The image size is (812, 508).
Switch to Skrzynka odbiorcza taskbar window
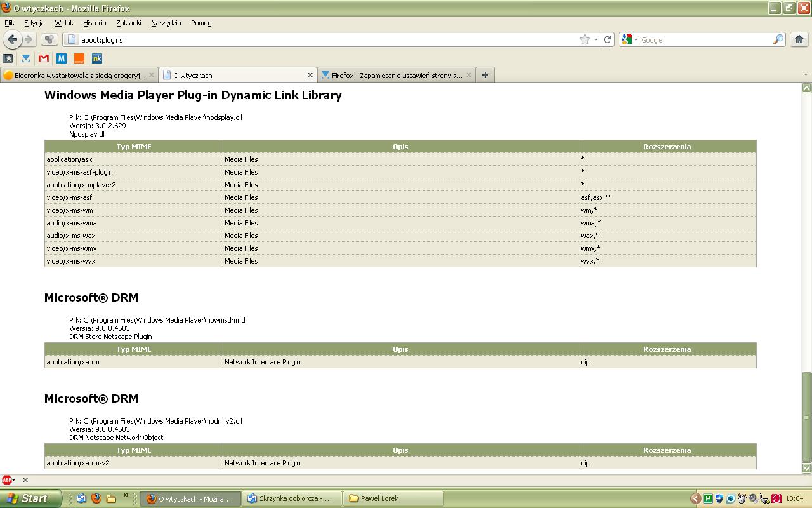coord(292,498)
